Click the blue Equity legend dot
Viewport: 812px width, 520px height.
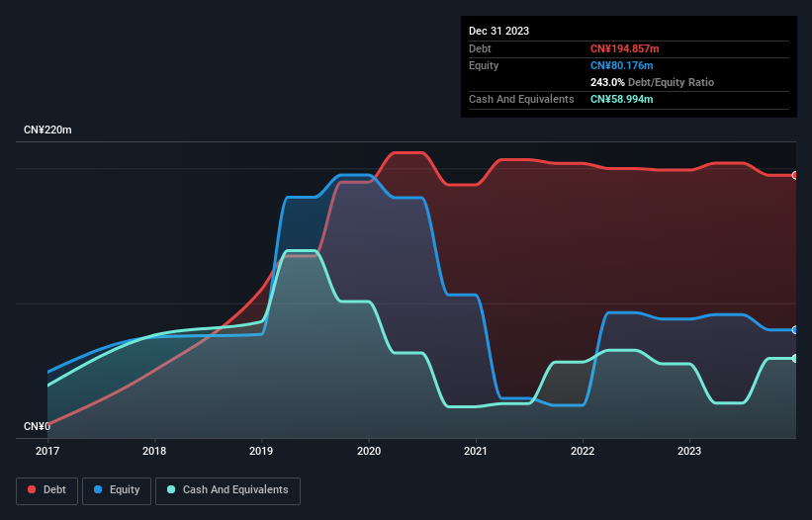pos(98,489)
